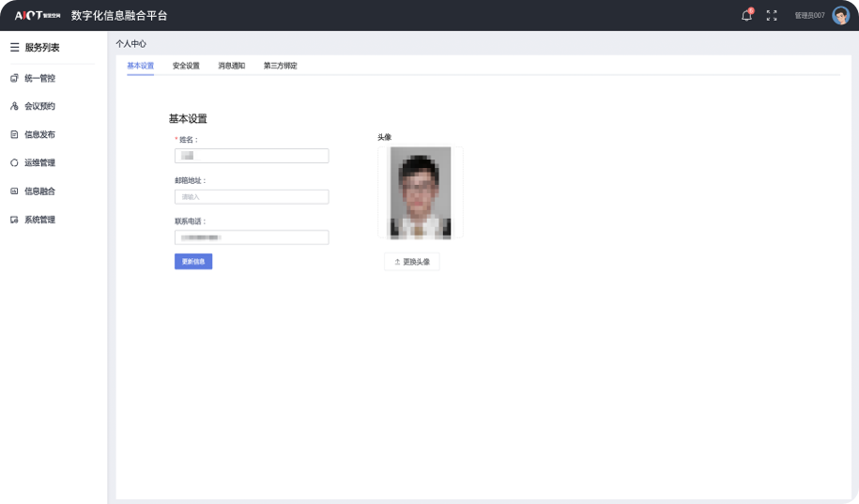Select 系统管理 in the sidebar
This screenshot has height=504, width=859.
[x=39, y=220]
